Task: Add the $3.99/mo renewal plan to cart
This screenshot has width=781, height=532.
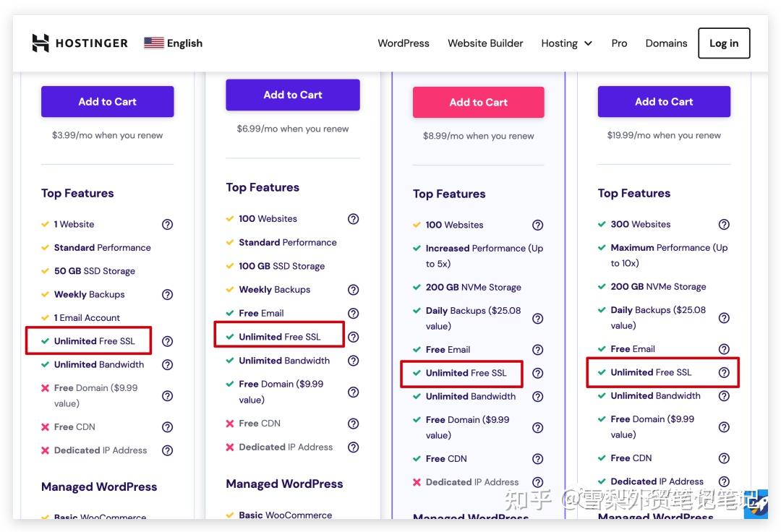Action: (108, 101)
